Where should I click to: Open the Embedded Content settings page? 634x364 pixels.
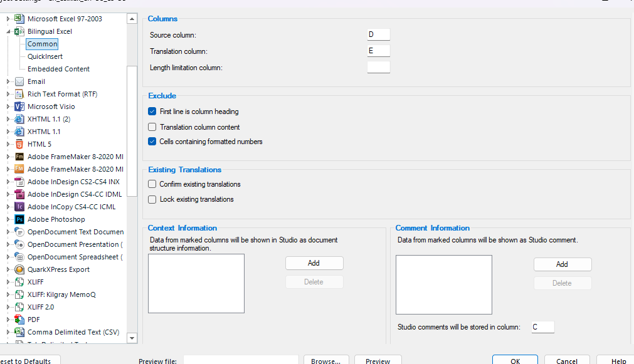[58, 69]
